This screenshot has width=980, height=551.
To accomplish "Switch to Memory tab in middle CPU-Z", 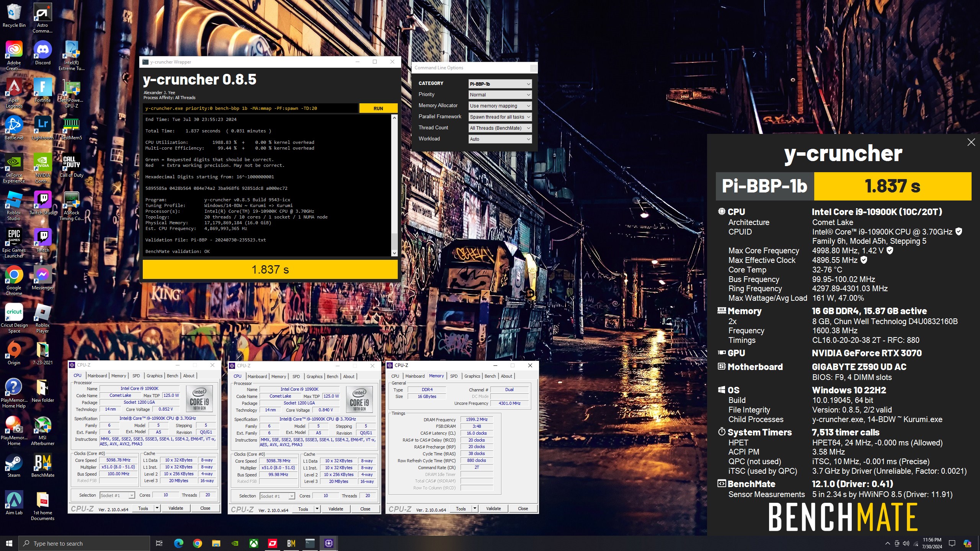I will coord(279,377).
